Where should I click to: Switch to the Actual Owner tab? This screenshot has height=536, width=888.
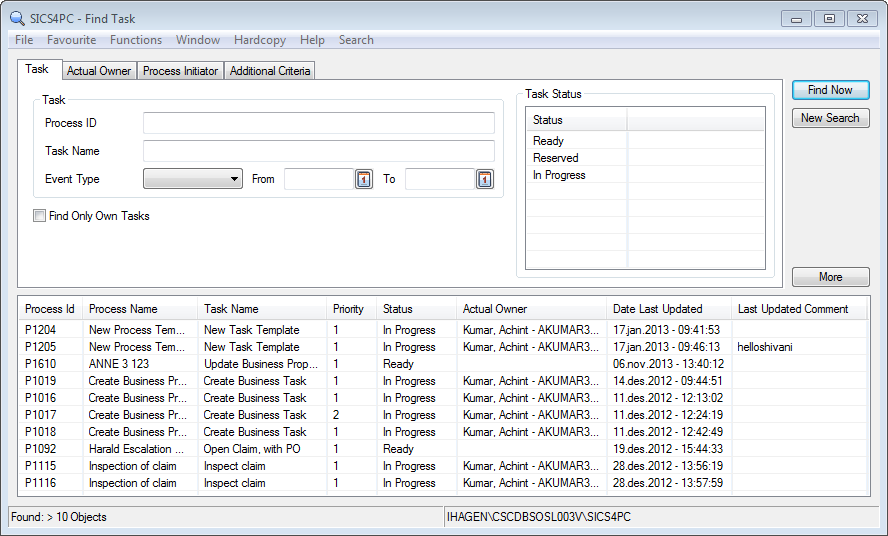pyautogui.click(x=99, y=71)
